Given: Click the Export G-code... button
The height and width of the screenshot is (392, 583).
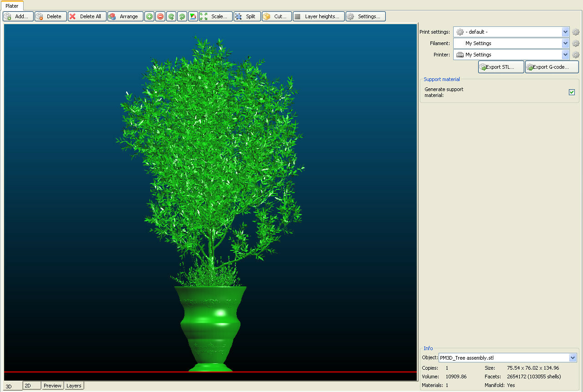Looking at the screenshot, I should click(552, 67).
